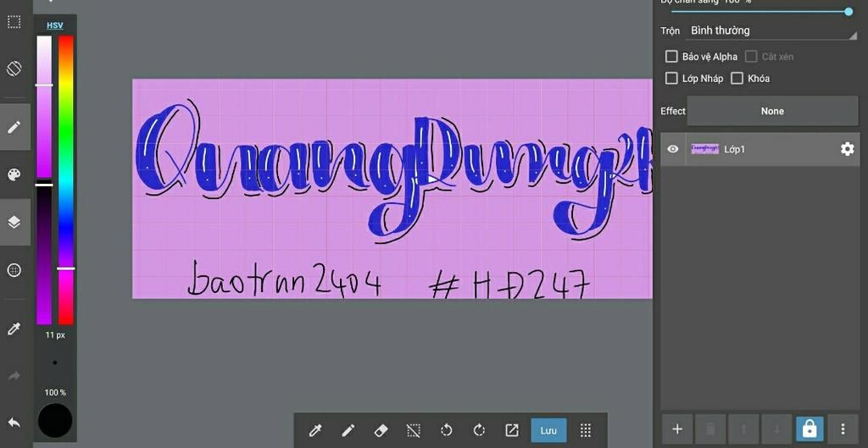This screenshot has width=868, height=448.
Task: Tap the export share icon in bottom toolbar
Action: pos(512,430)
